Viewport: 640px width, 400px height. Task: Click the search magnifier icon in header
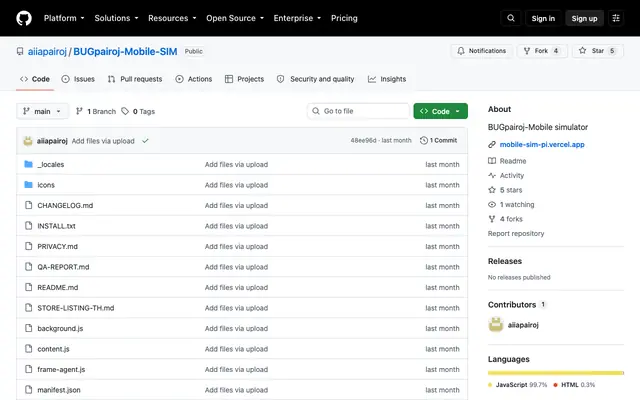511,18
